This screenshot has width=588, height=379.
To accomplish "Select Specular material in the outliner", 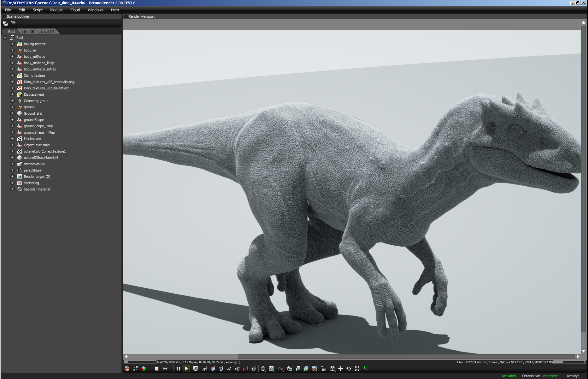I will point(37,189).
